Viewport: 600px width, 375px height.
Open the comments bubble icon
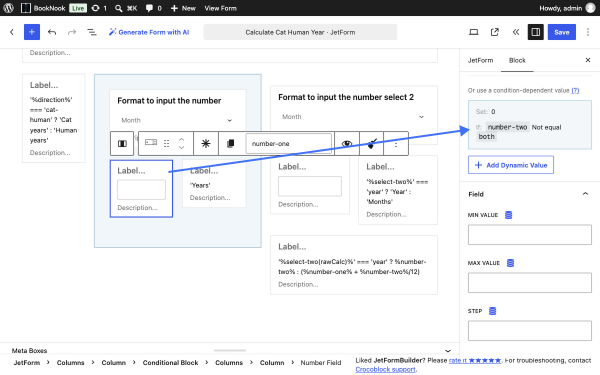coord(153,8)
